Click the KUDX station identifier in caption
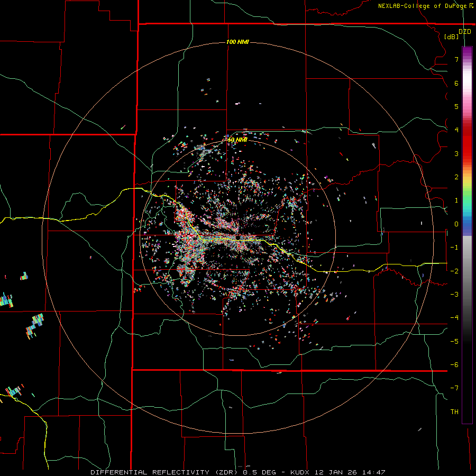Viewport: 476px width, 476px height. 300,472
